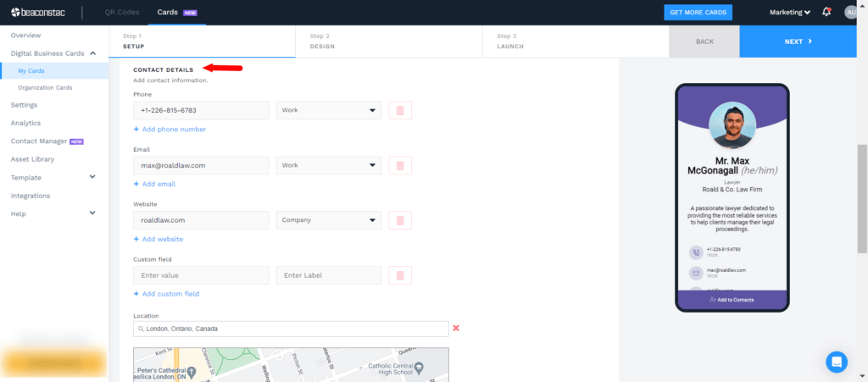The height and width of the screenshot is (382, 868).
Task: Click Add phone number
Action: click(x=170, y=130)
